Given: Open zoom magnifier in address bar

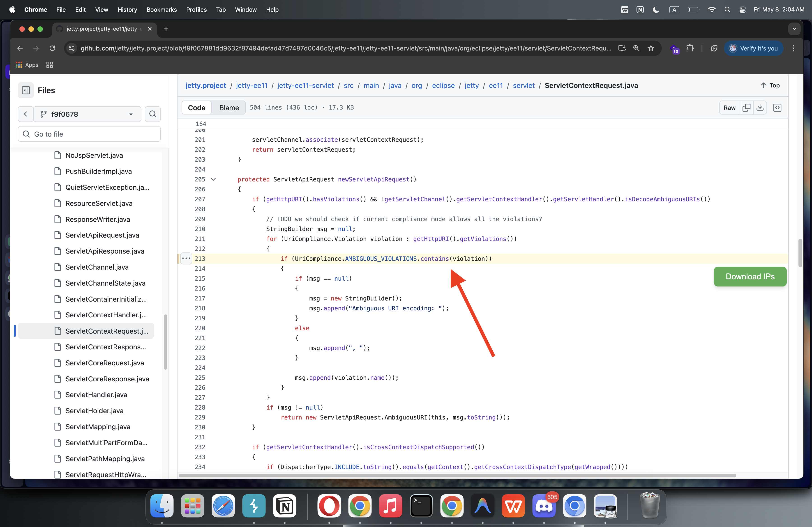Looking at the screenshot, I should point(636,48).
